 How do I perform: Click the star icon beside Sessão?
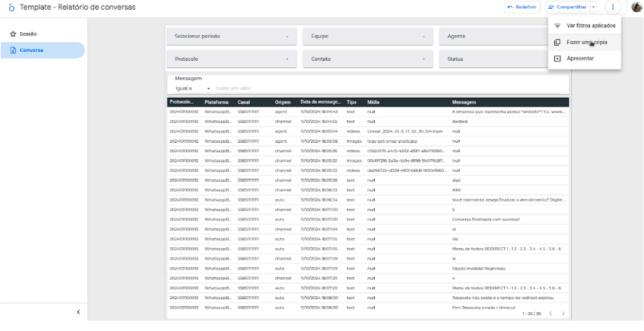click(13, 34)
